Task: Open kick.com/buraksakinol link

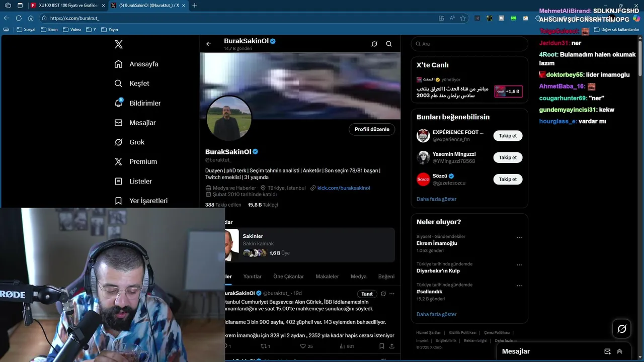Action: click(x=344, y=188)
